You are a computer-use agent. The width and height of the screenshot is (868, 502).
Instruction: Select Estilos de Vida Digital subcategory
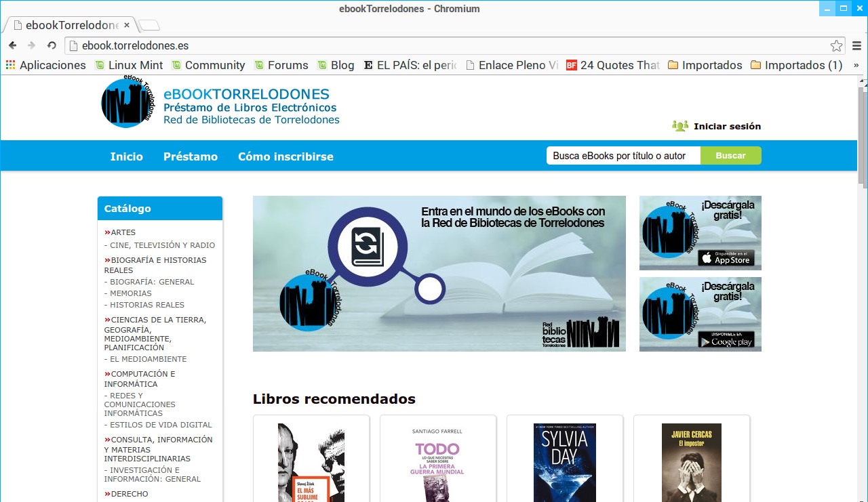158,425
